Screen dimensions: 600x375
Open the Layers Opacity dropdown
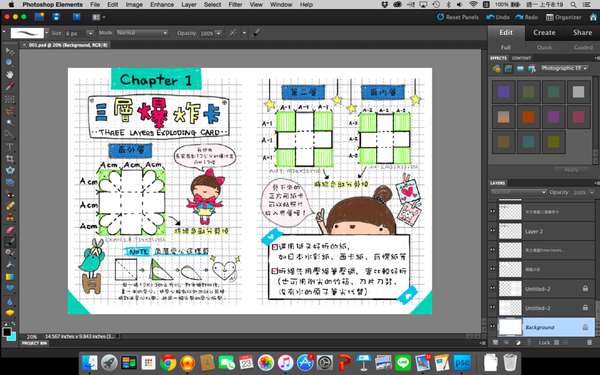coord(592,192)
